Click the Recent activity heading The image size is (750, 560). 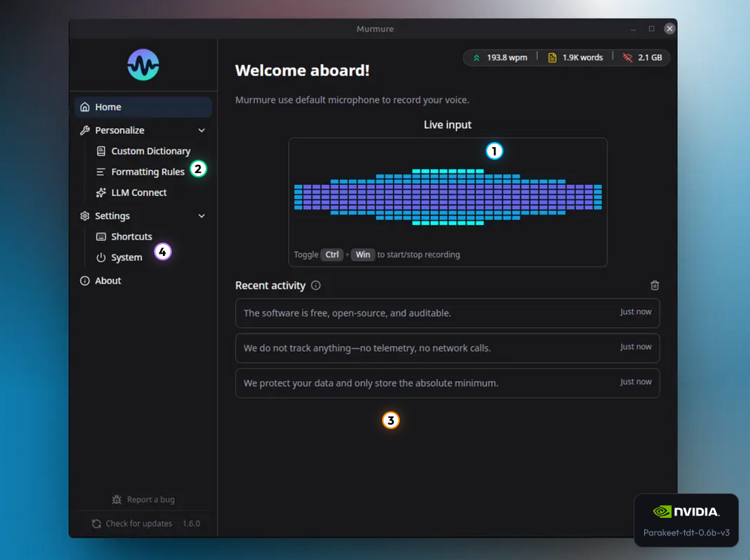pos(270,286)
